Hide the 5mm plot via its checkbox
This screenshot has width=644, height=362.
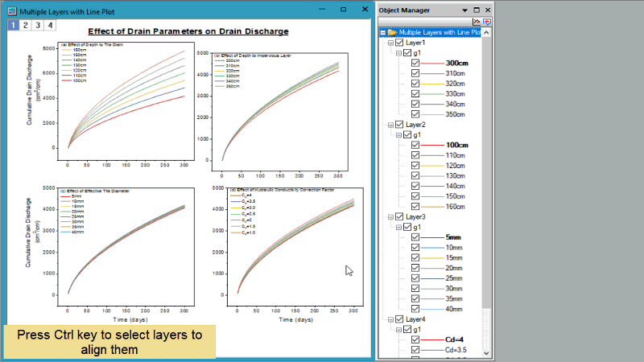tap(415, 237)
